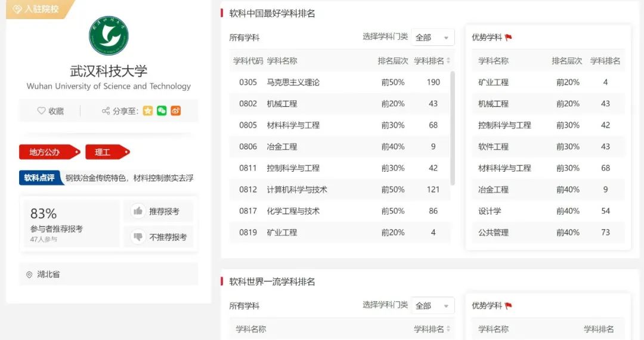Select row 0811 控制科学与工程
This screenshot has width=644, height=340.
[x=340, y=168]
